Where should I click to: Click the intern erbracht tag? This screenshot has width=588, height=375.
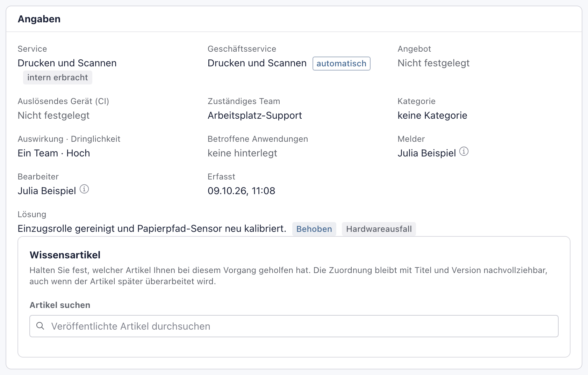tap(58, 78)
